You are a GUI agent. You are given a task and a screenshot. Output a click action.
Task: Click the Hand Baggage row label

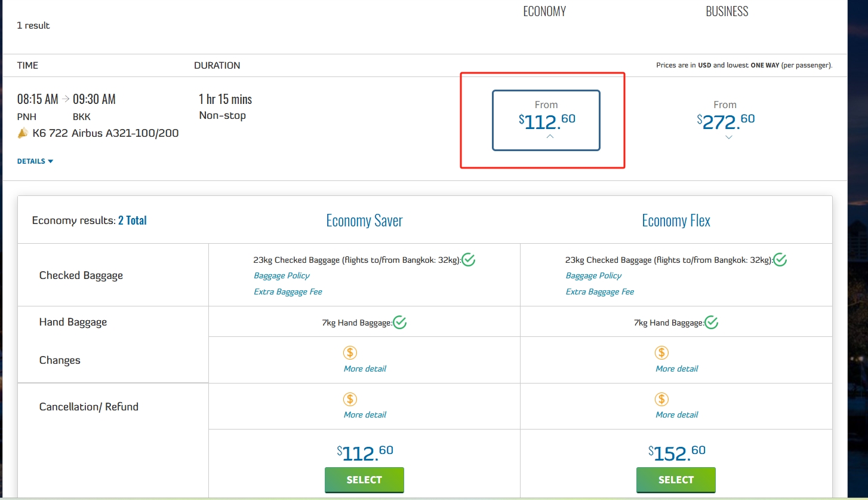point(73,322)
